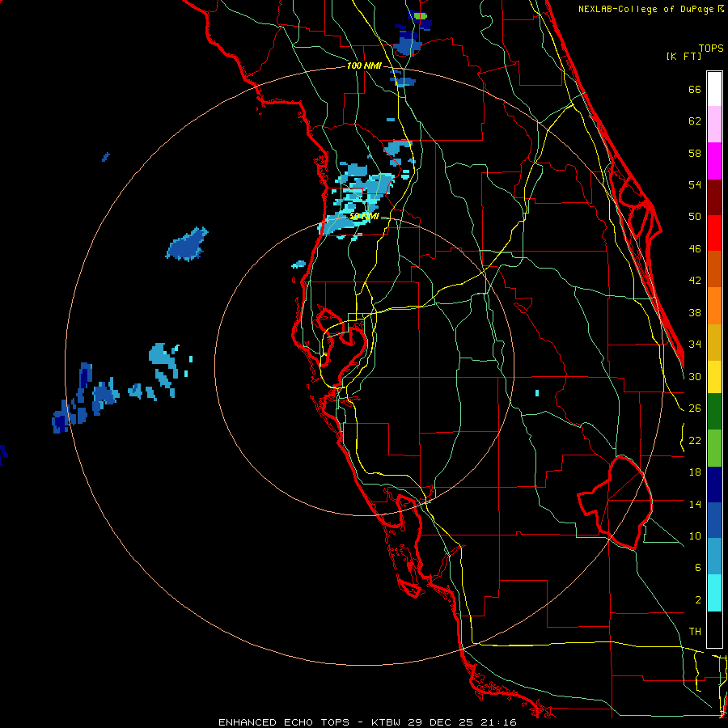Click the black TH swatch at legend bottom
The height and width of the screenshot is (728, 728).
point(714,629)
